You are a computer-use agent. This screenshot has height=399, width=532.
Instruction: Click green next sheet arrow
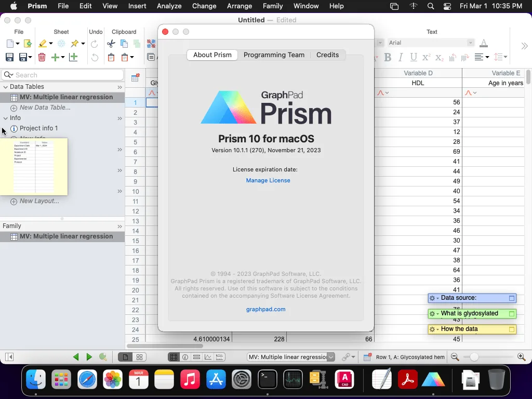coord(89,356)
